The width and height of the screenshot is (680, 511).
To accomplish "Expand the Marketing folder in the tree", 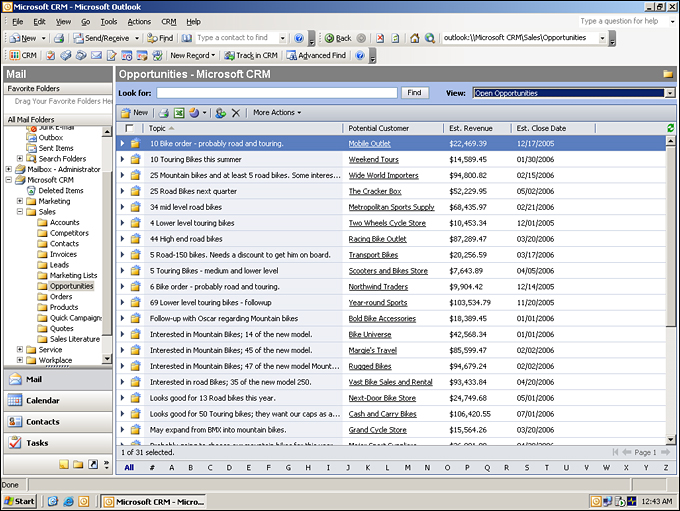I will 20,201.
